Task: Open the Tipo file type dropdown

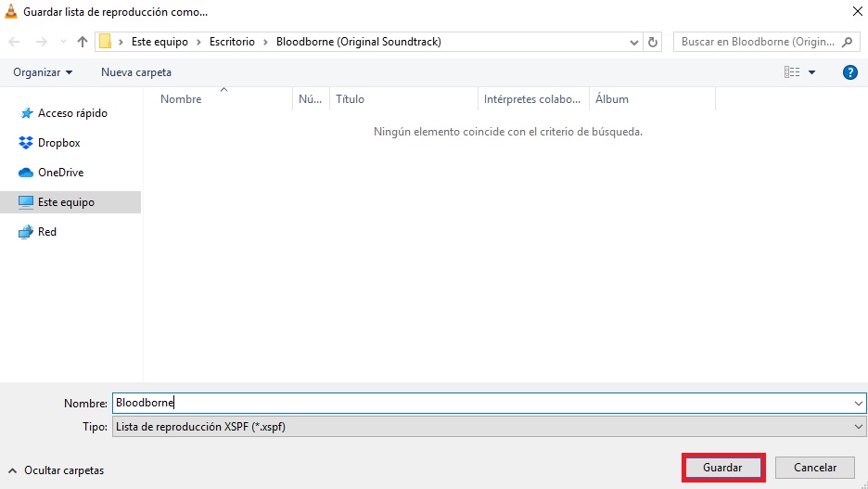Action: coord(489,427)
